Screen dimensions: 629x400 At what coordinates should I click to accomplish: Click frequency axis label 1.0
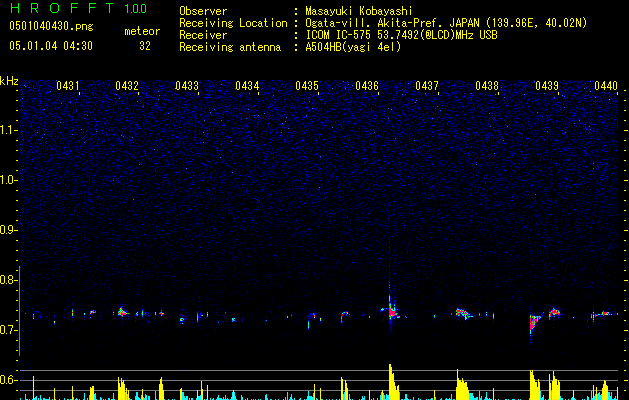[x=9, y=180]
